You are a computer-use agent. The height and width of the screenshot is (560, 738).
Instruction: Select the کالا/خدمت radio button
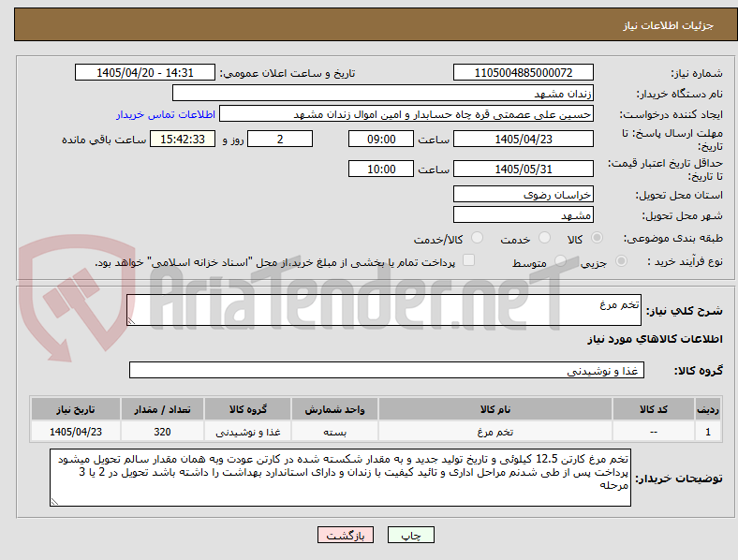click(x=478, y=238)
